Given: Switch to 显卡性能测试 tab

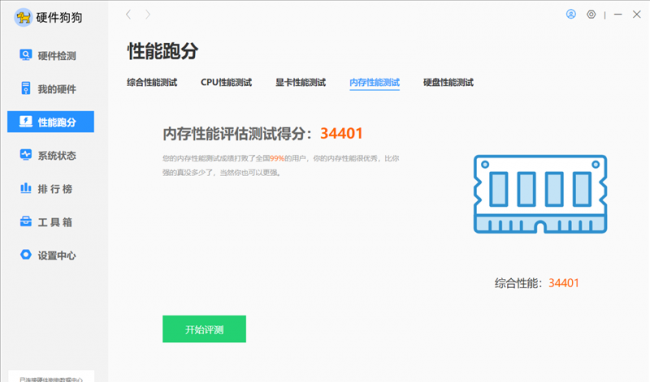Looking at the screenshot, I should [301, 82].
